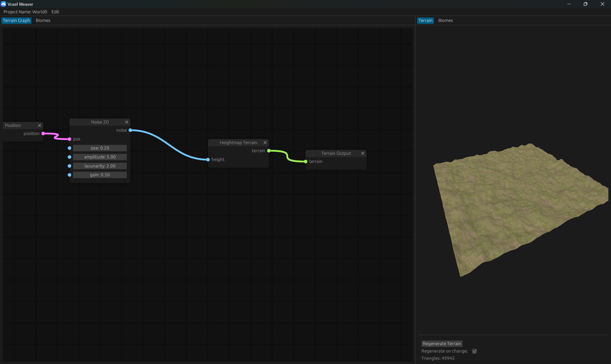This screenshot has height=364, width=611.
Task: Click Heightmap Terrain's green terrain output port
Action: tap(269, 151)
